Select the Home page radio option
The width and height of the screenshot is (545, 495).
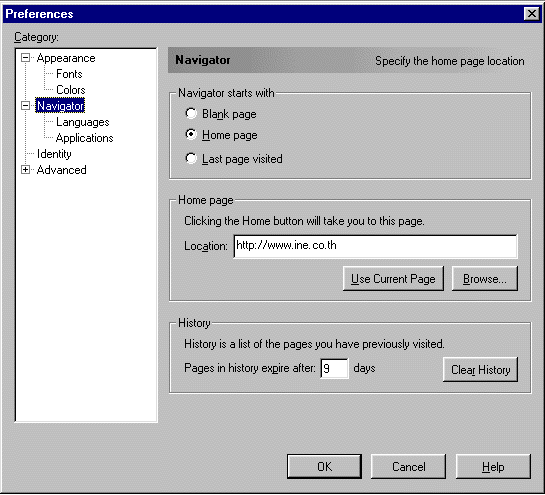[x=191, y=135]
